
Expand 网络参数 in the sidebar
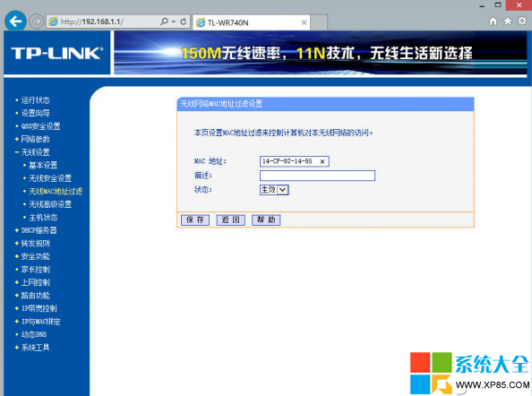[x=35, y=139]
